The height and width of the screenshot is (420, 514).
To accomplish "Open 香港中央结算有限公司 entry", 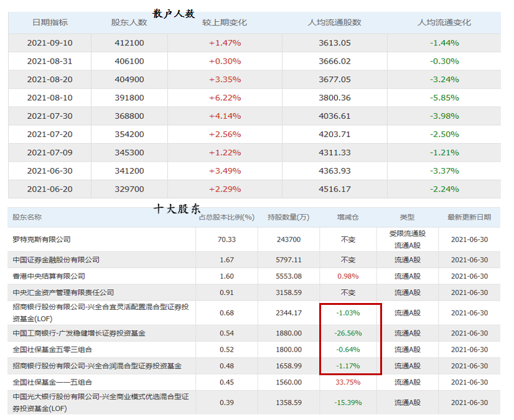I will (49, 276).
